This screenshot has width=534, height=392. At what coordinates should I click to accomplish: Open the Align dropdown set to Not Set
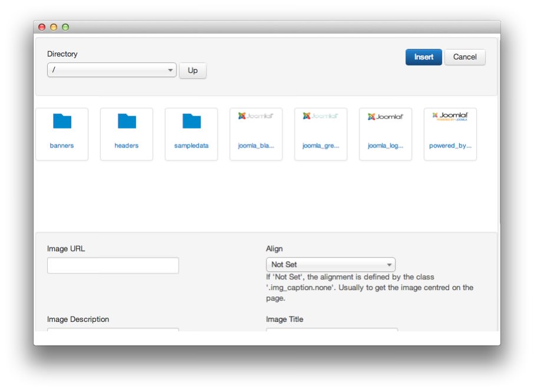click(331, 265)
